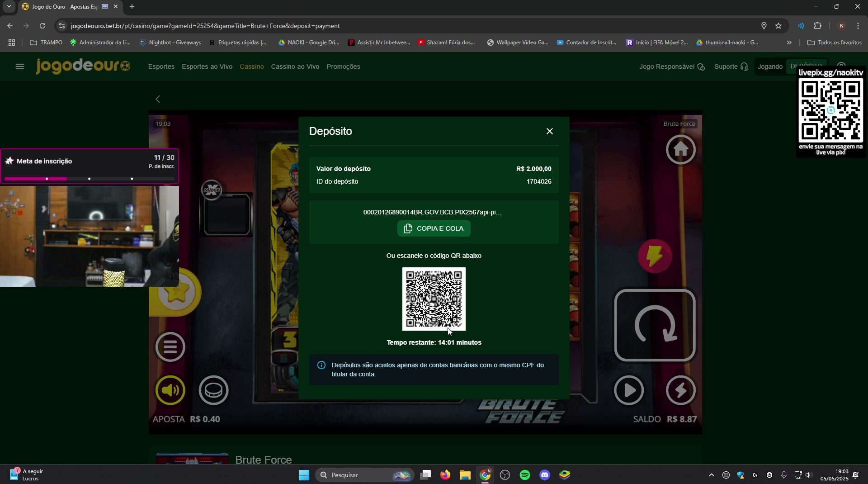
Task: Open Chrome three-dot menu
Action: click(858, 26)
